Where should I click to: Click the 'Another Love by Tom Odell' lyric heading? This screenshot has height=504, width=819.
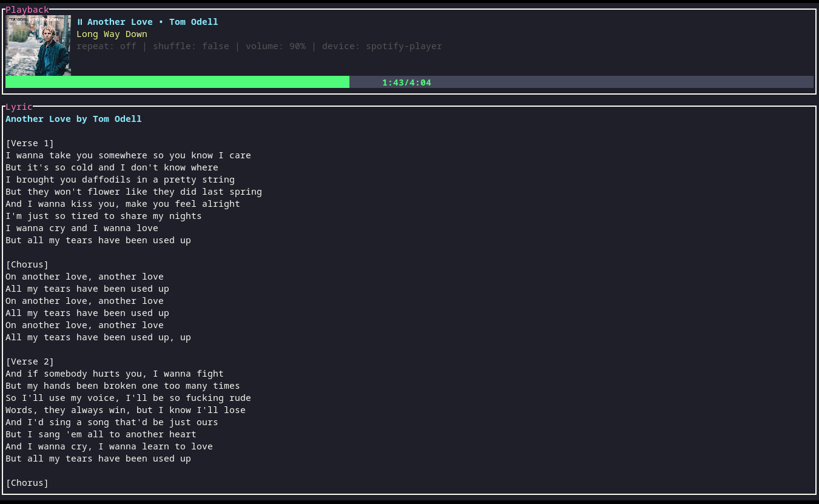click(x=73, y=119)
